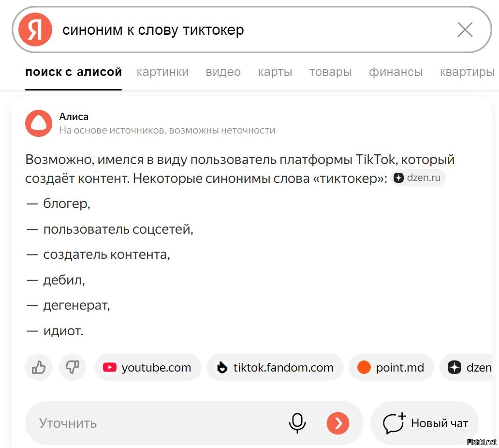Click the Alisa avatar icon

point(38,123)
